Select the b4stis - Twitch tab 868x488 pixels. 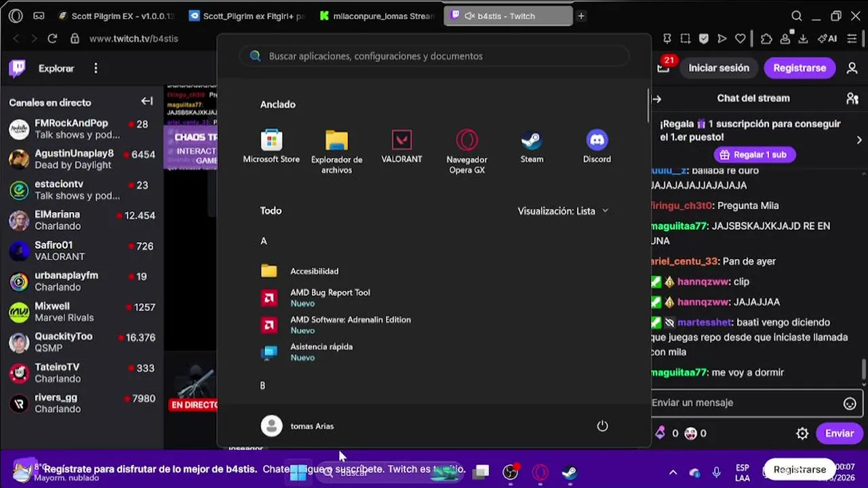pos(509,16)
